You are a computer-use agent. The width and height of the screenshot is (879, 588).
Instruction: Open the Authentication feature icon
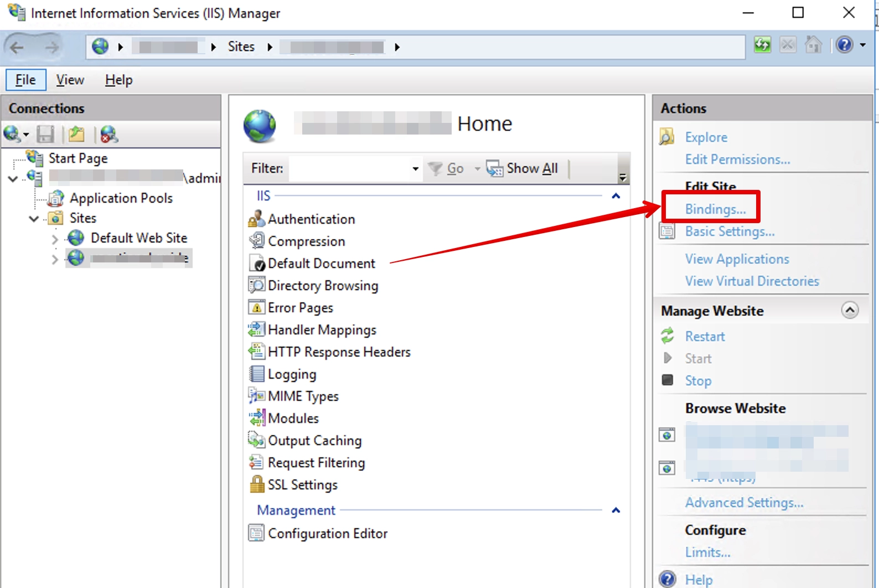click(256, 219)
